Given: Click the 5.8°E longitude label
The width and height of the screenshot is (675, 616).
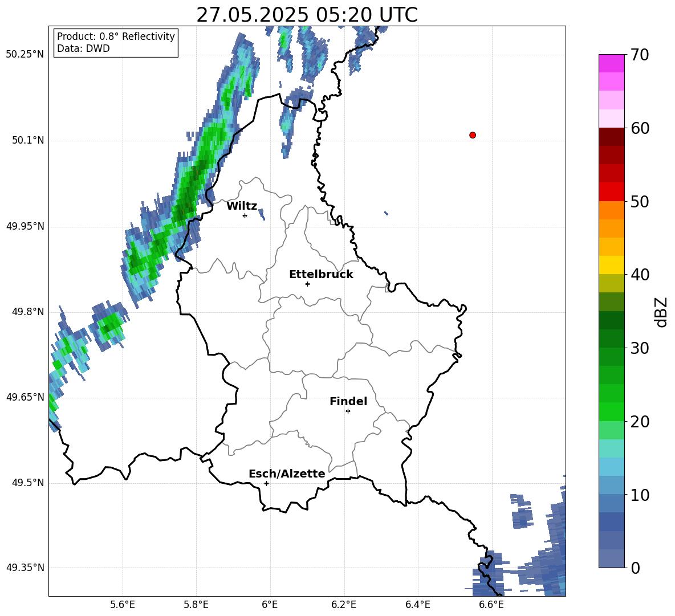Looking at the screenshot, I should click(196, 605).
